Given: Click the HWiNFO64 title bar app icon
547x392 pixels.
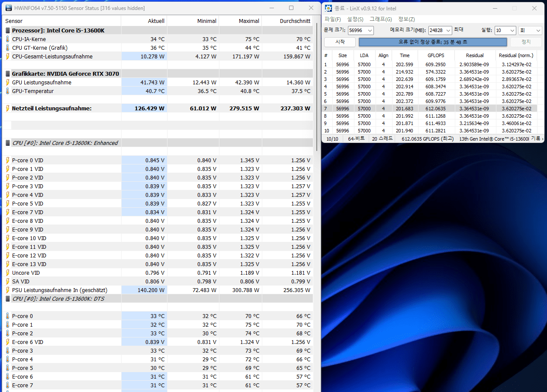Looking at the screenshot, I should coord(8,8).
